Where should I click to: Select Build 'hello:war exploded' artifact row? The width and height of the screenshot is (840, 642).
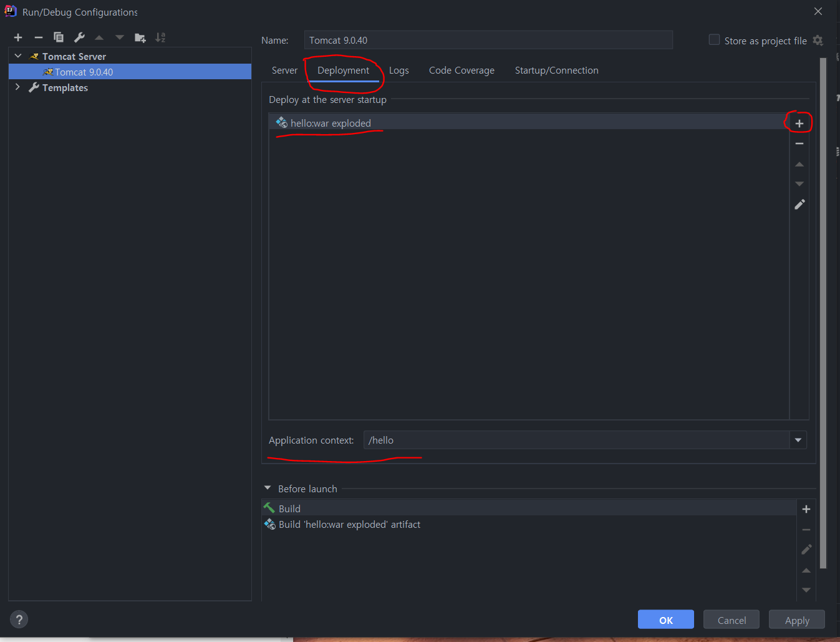click(529, 524)
